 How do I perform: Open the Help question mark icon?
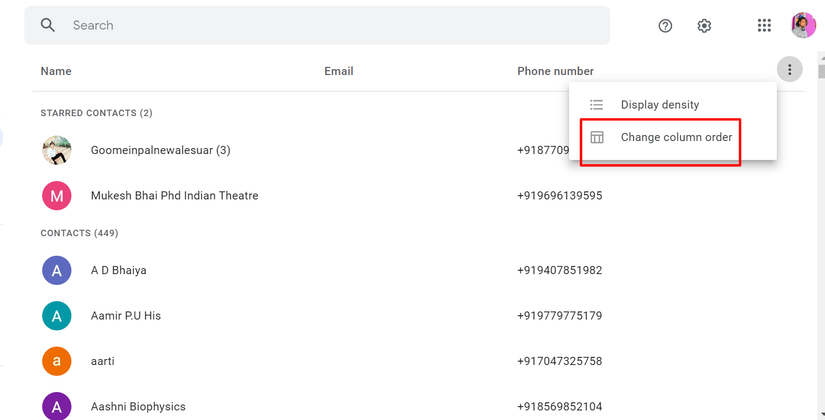(x=665, y=26)
